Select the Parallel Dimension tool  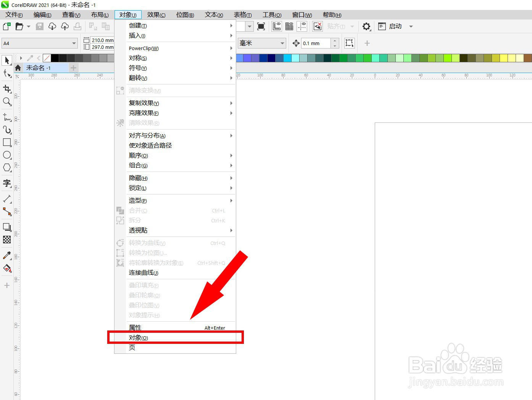pos(7,199)
